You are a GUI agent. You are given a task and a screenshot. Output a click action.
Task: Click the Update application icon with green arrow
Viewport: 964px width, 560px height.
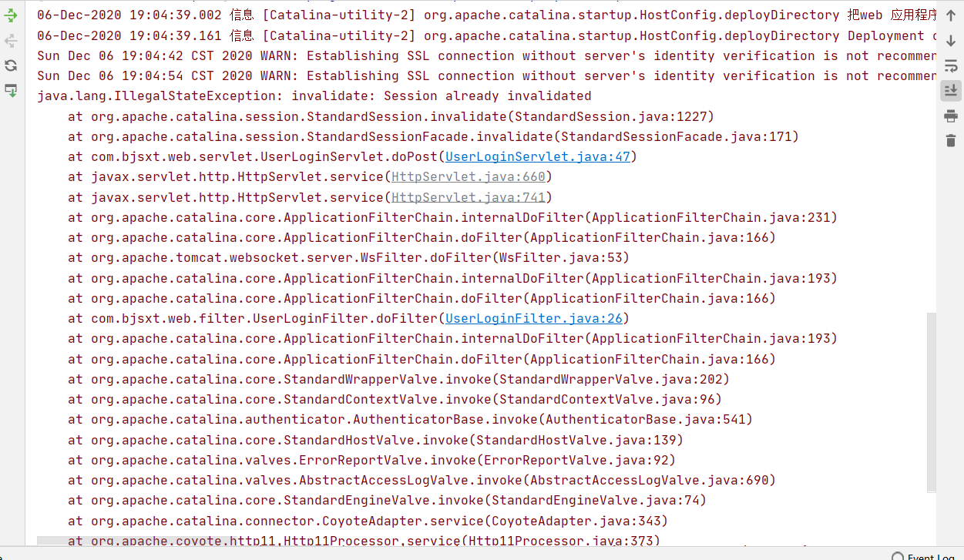(x=11, y=90)
